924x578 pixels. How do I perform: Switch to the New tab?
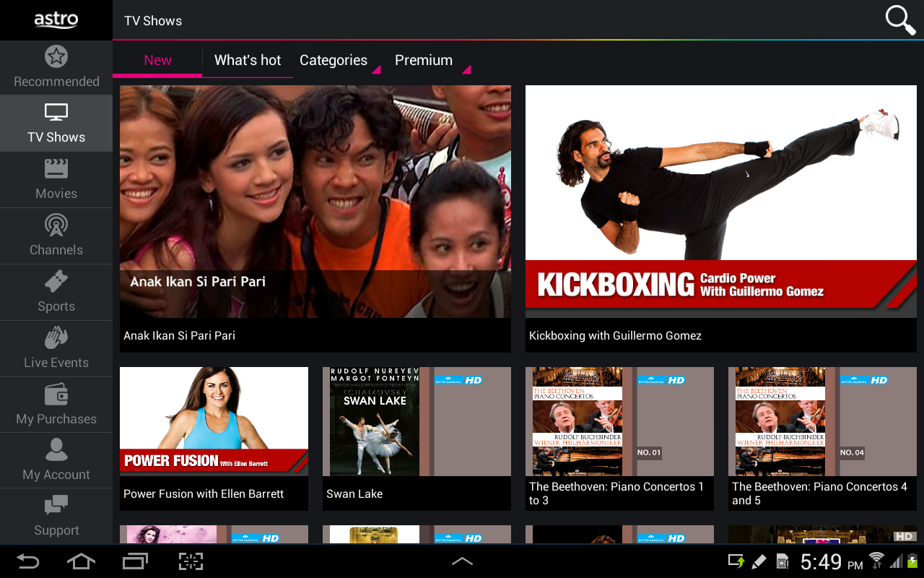pos(157,61)
